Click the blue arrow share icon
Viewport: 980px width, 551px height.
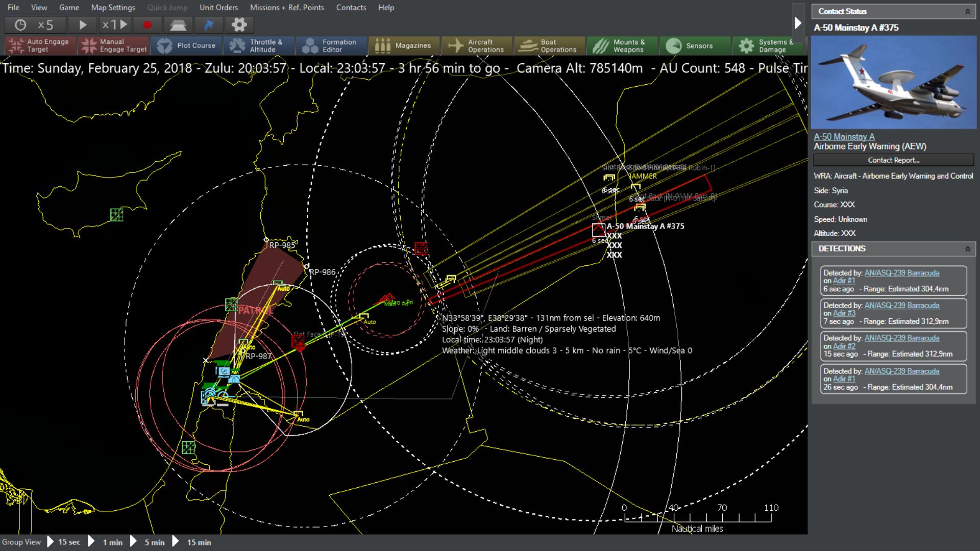(208, 24)
